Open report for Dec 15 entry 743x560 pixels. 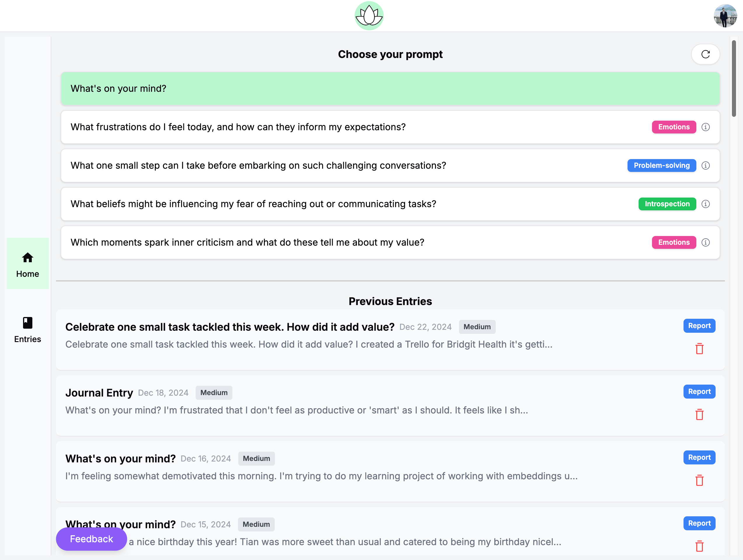pos(699,523)
